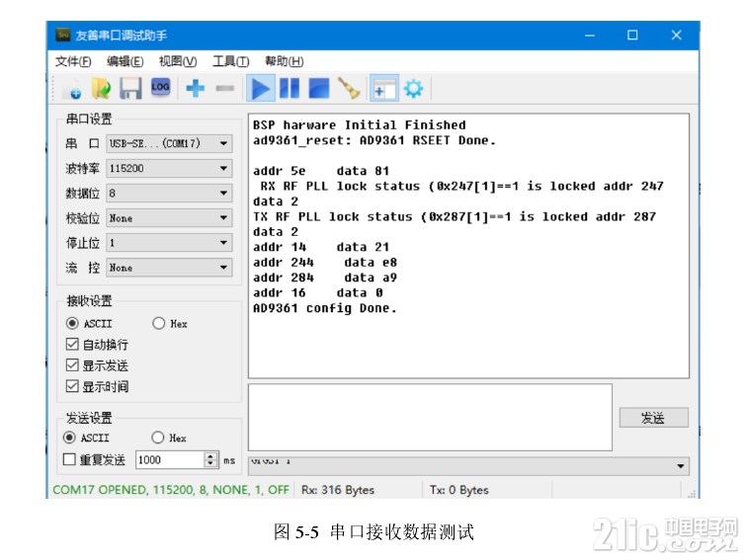Screen dimensions: 745x560
Task: Click the 'AD9361 config Done.' line in receive area
Action: tap(324, 308)
